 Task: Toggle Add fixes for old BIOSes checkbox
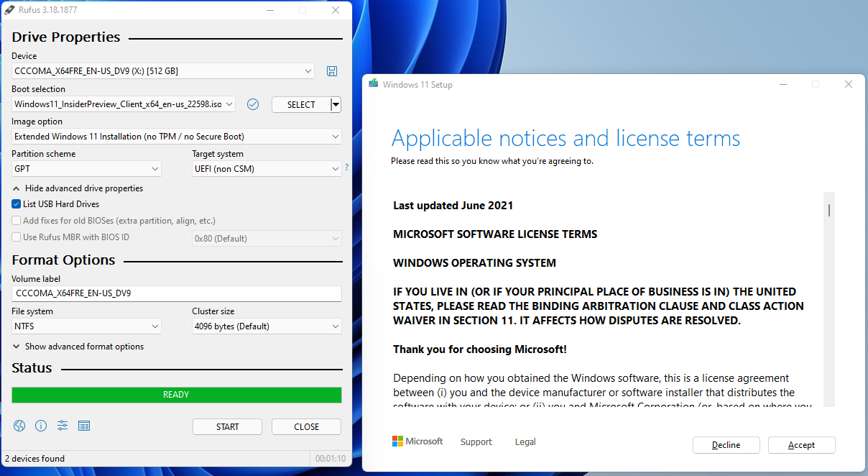pyautogui.click(x=17, y=221)
